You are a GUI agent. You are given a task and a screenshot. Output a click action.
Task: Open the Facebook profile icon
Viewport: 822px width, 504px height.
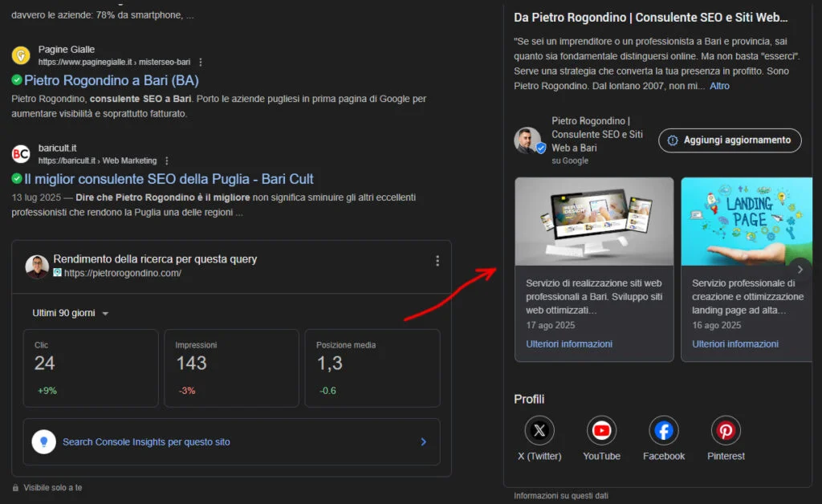[663, 431]
